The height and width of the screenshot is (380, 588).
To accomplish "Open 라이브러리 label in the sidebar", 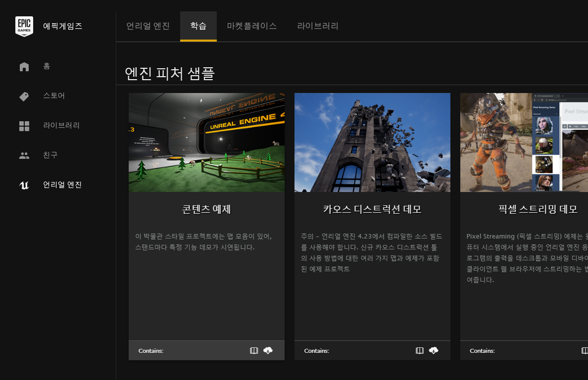I will coord(61,125).
